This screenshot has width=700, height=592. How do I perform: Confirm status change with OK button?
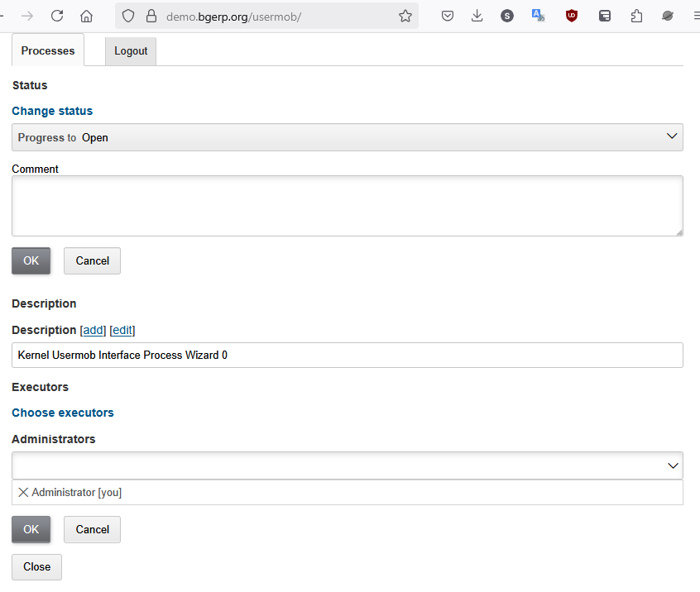[x=31, y=260]
